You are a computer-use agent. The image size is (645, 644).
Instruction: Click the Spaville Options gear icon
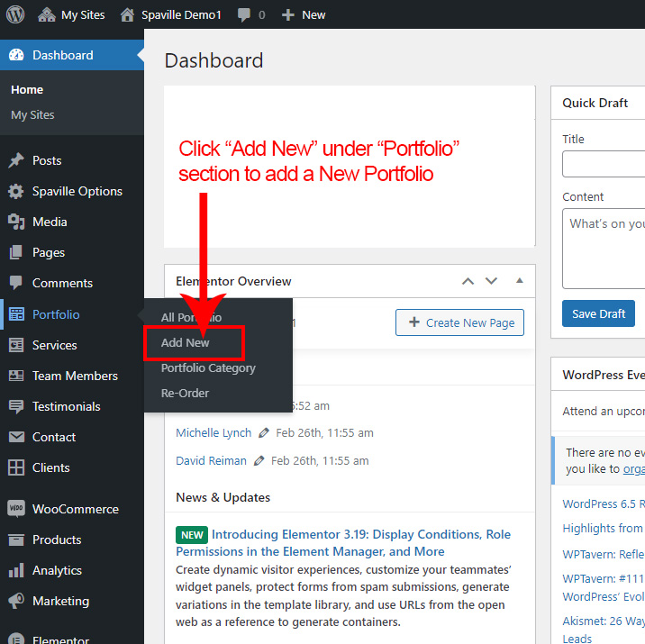16,191
